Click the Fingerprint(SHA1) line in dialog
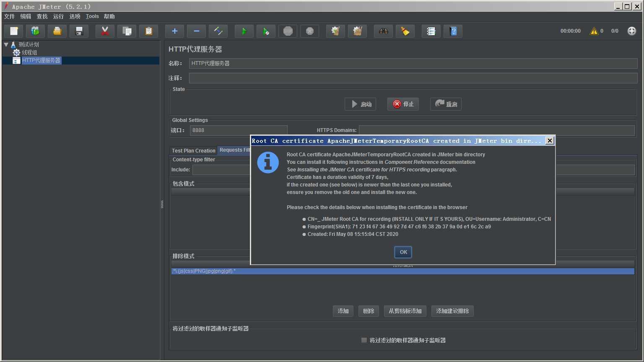The width and height of the screenshot is (644, 362). (x=399, y=227)
